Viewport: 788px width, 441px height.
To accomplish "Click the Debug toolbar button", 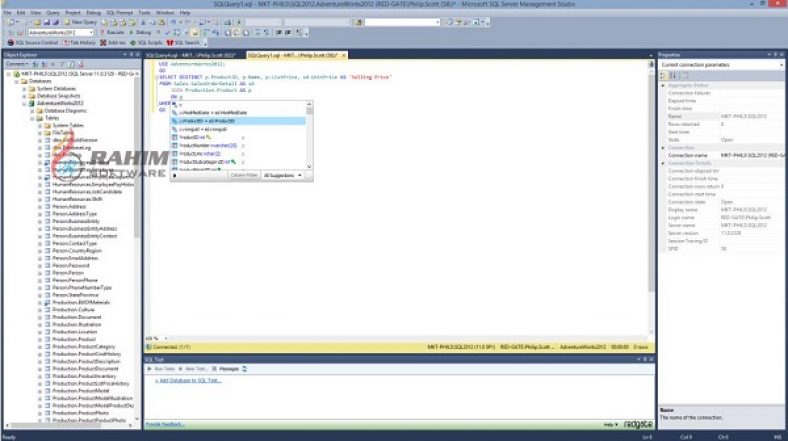I will (141, 32).
